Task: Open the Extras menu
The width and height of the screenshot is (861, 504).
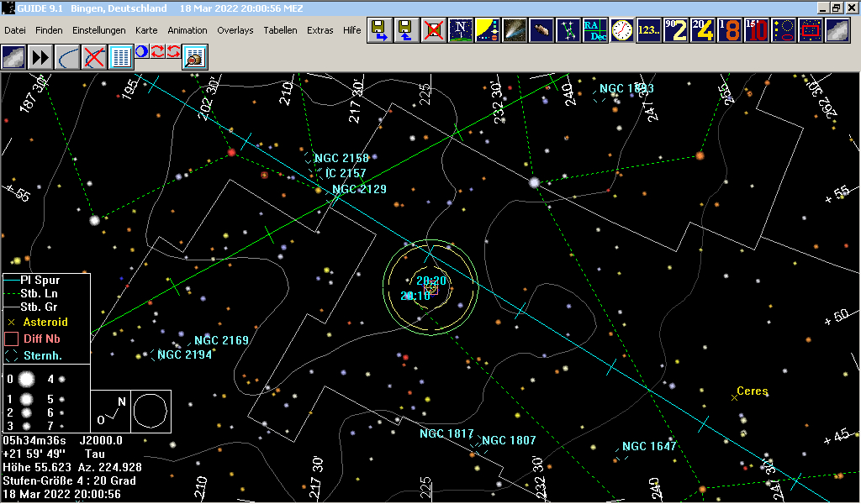Action: point(320,29)
